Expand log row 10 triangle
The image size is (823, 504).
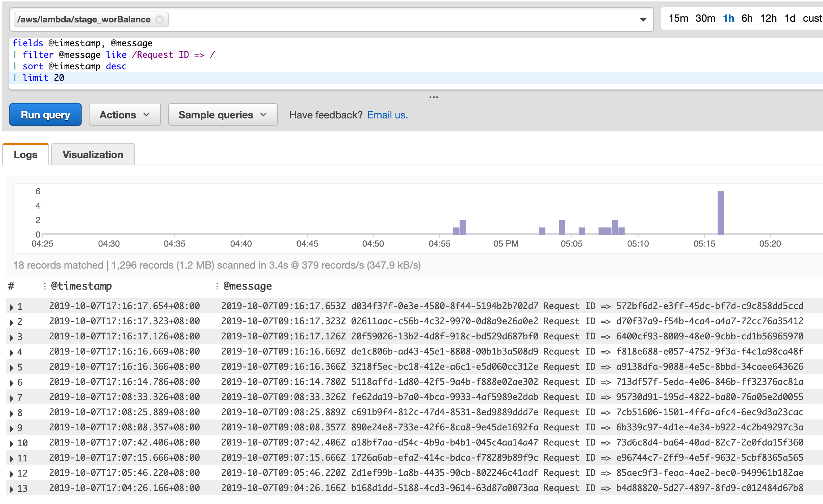[x=12, y=444]
